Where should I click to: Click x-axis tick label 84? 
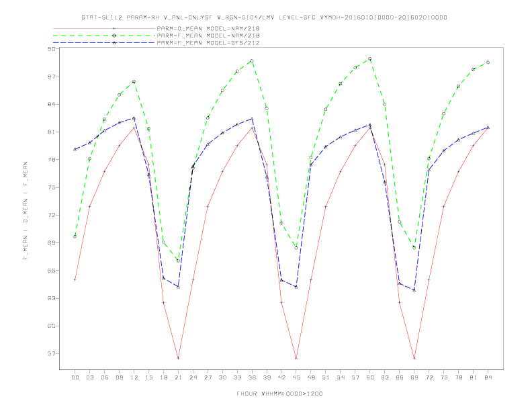(x=488, y=377)
